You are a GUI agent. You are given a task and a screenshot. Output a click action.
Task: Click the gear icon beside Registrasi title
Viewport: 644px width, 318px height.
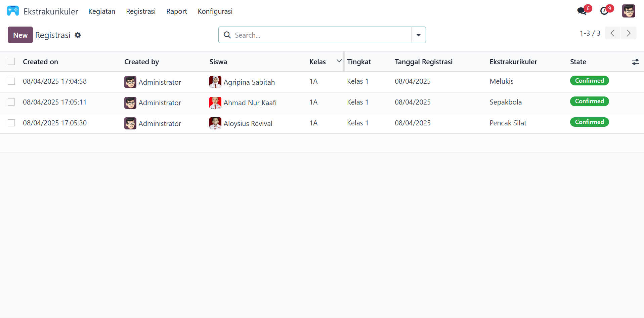click(78, 35)
